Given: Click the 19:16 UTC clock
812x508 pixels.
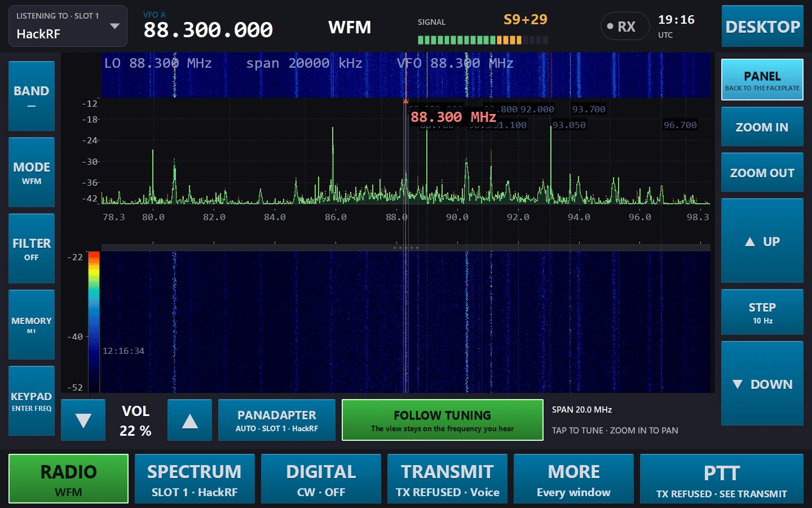Looking at the screenshot, I should (676, 26).
